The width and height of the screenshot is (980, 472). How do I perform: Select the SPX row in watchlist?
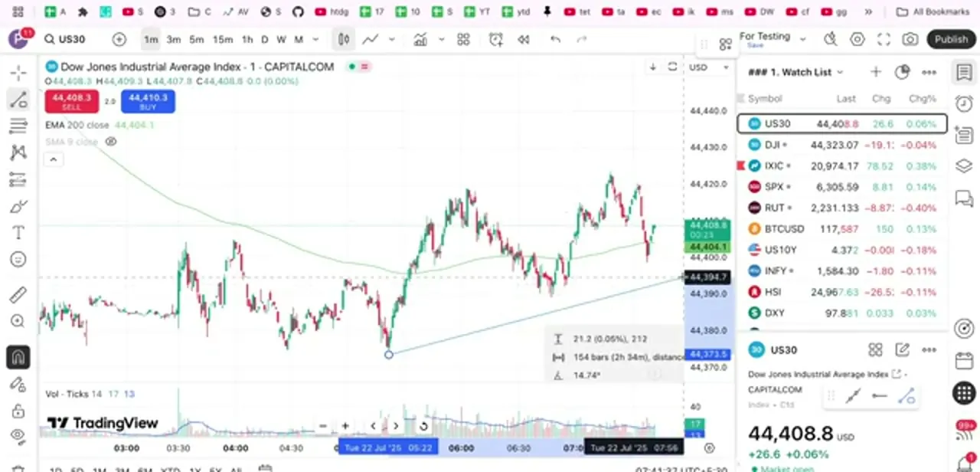click(842, 186)
